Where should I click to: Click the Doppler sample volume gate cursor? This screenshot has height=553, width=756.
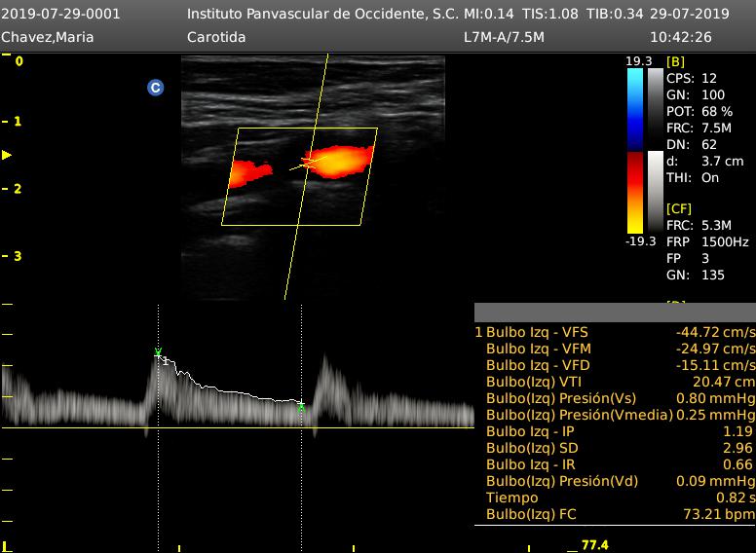[309, 163]
